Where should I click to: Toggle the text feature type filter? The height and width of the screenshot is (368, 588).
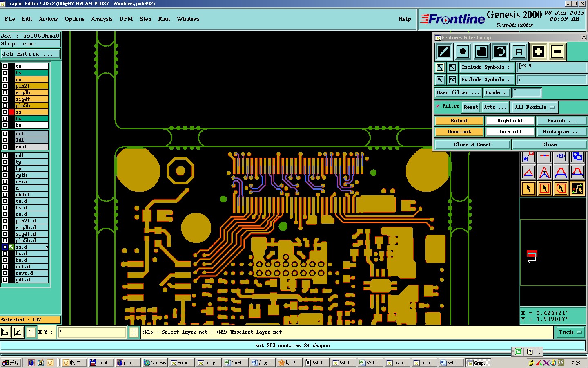click(519, 52)
